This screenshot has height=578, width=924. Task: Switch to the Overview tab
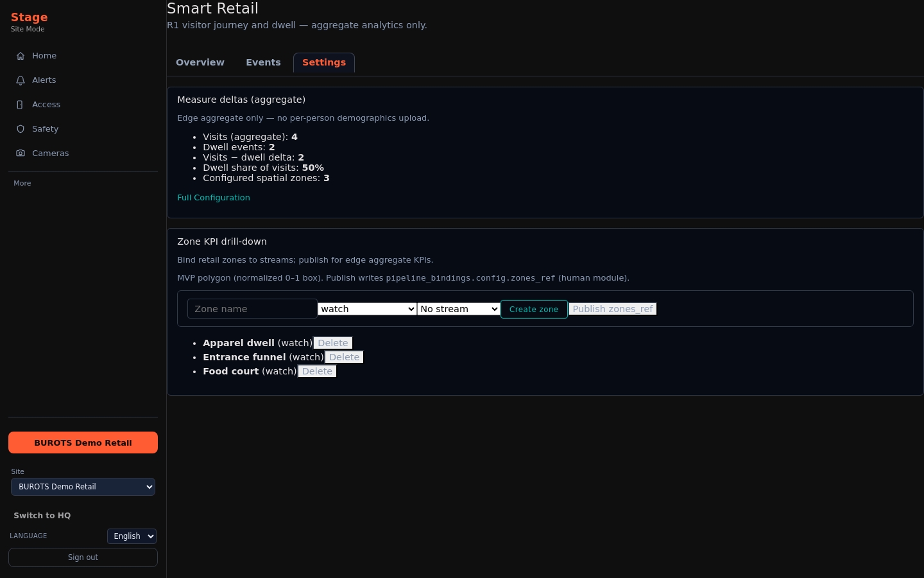pos(200,62)
